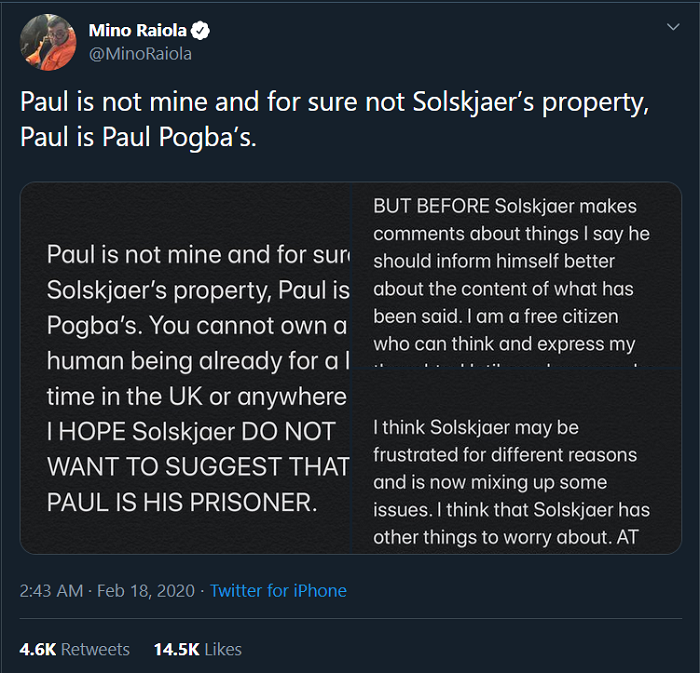
Task: Click the 'Likes' label
Action: (223, 649)
